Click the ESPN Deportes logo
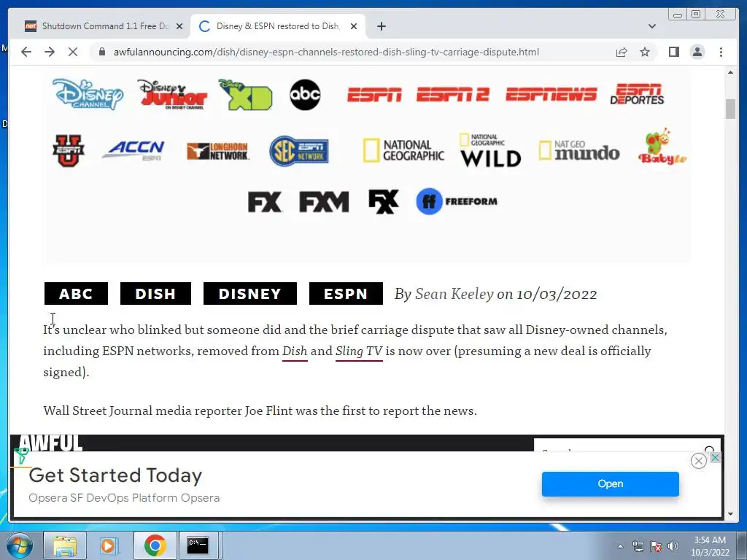Viewport: 747px width, 560px height. click(x=637, y=94)
